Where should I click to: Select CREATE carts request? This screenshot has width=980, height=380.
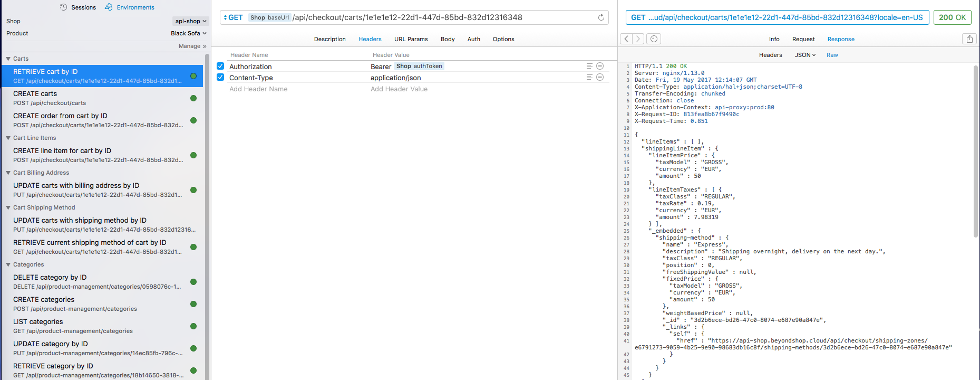click(x=101, y=98)
